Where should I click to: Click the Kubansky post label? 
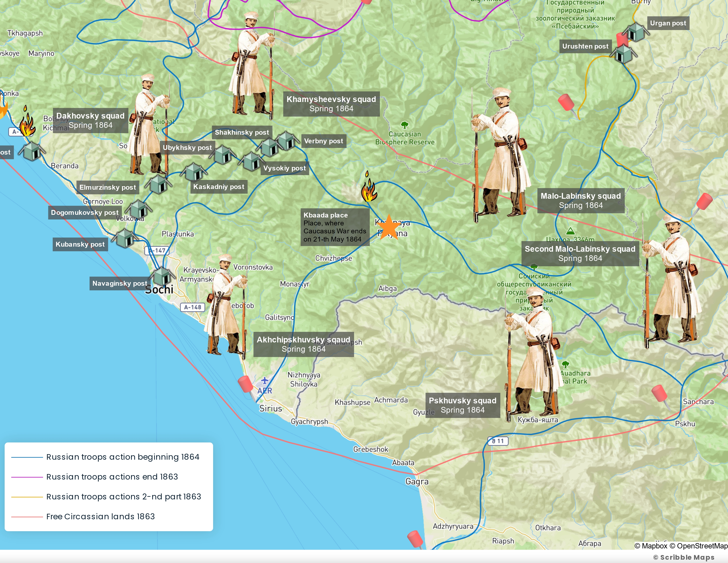click(80, 244)
